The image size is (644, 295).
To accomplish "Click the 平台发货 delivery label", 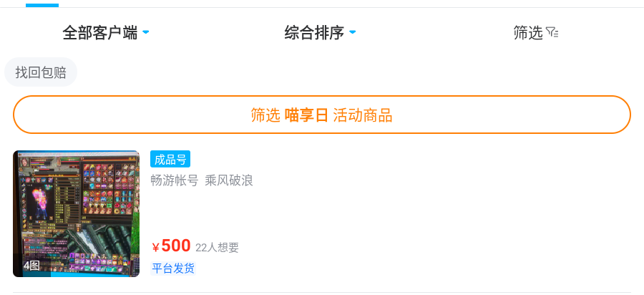I will point(172,269).
